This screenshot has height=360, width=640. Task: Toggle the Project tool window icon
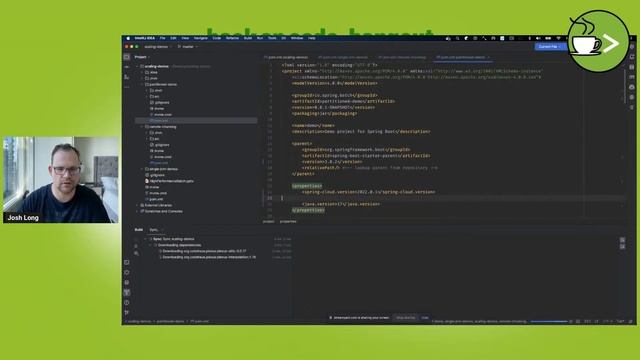tap(127, 57)
